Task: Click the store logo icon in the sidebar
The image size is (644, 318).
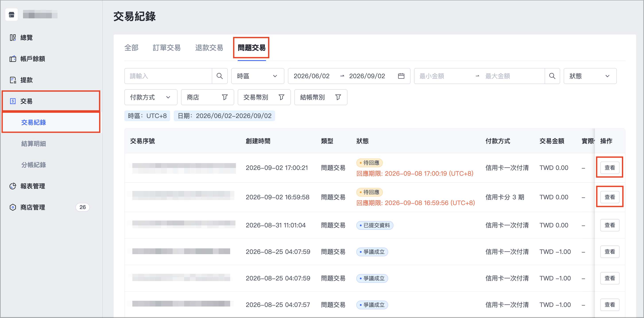Action: coord(12,15)
